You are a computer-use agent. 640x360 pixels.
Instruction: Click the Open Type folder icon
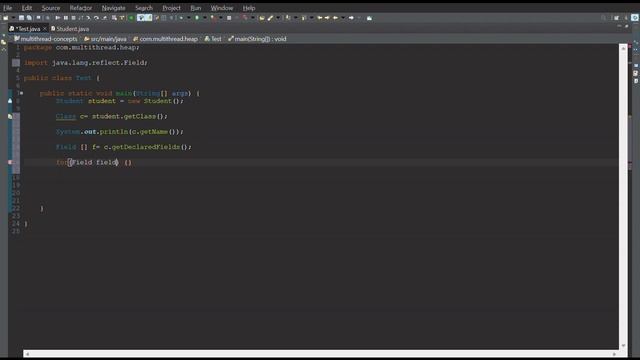262,18
